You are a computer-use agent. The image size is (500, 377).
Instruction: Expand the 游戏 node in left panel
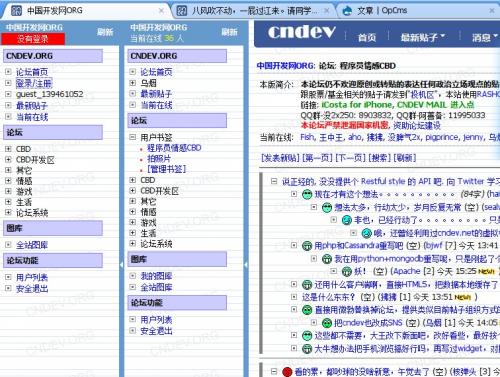point(8,191)
